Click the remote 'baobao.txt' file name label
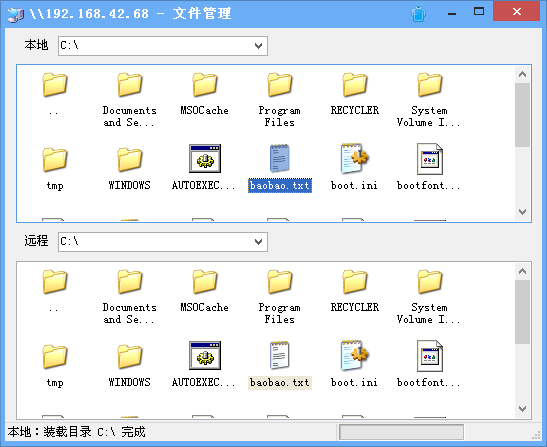 280,382
